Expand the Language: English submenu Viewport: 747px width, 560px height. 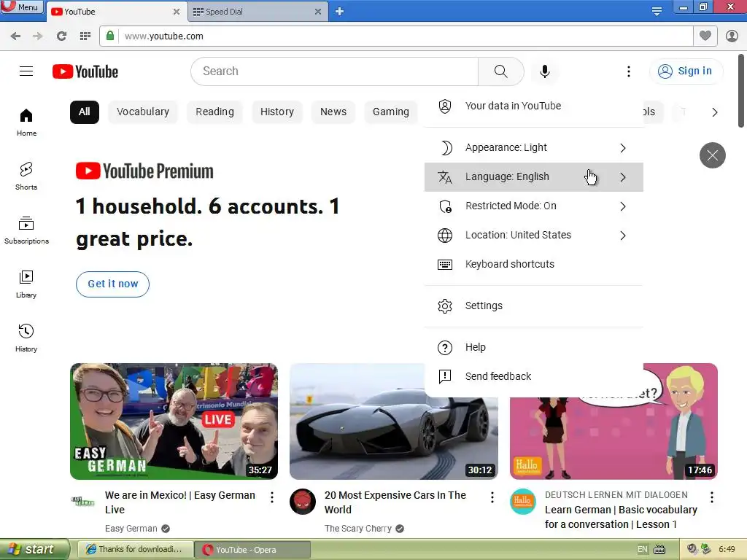(533, 176)
